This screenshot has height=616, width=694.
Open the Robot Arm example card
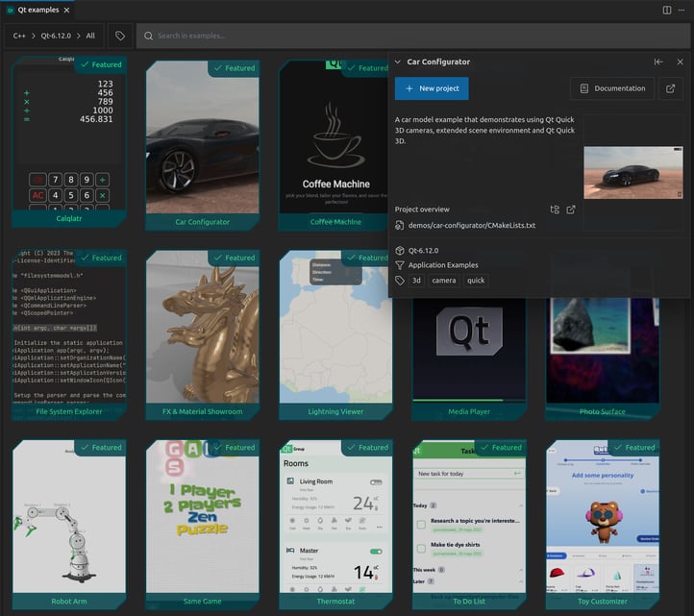pyautogui.click(x=69, y=525)
